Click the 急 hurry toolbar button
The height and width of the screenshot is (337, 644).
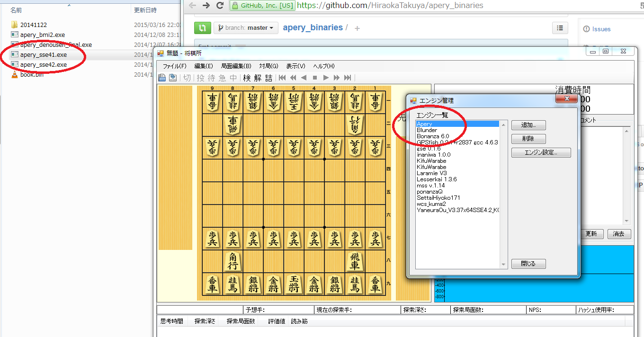pos(223,78)
